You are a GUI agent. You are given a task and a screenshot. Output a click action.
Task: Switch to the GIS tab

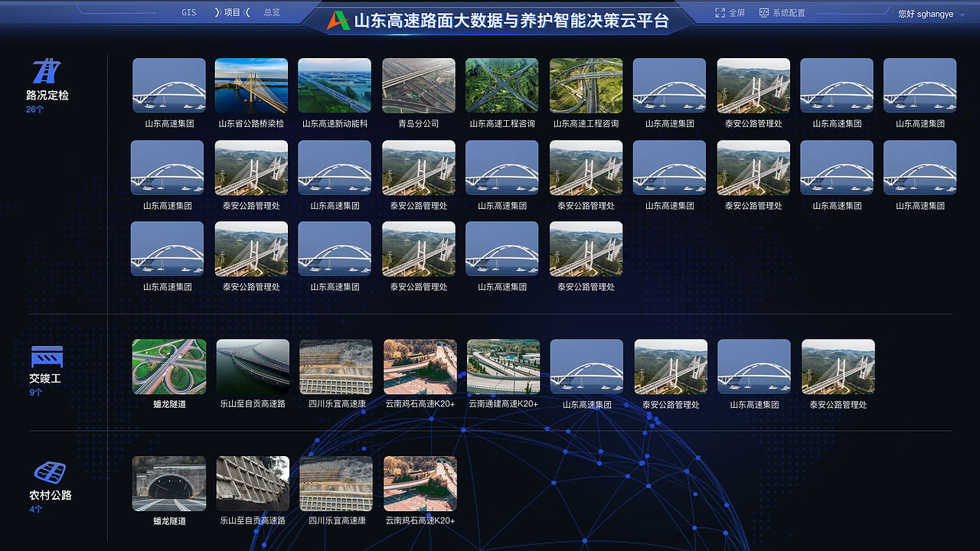click(x=188, y=13)
